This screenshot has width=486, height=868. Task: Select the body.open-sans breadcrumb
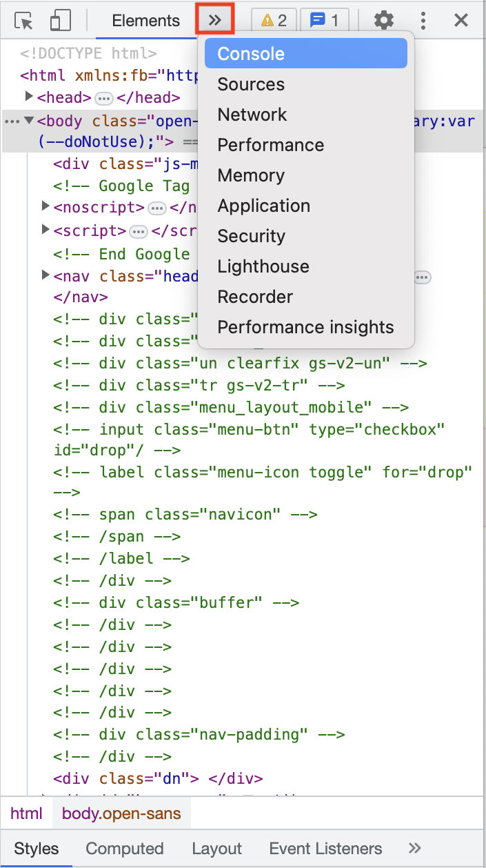[121, 813]
